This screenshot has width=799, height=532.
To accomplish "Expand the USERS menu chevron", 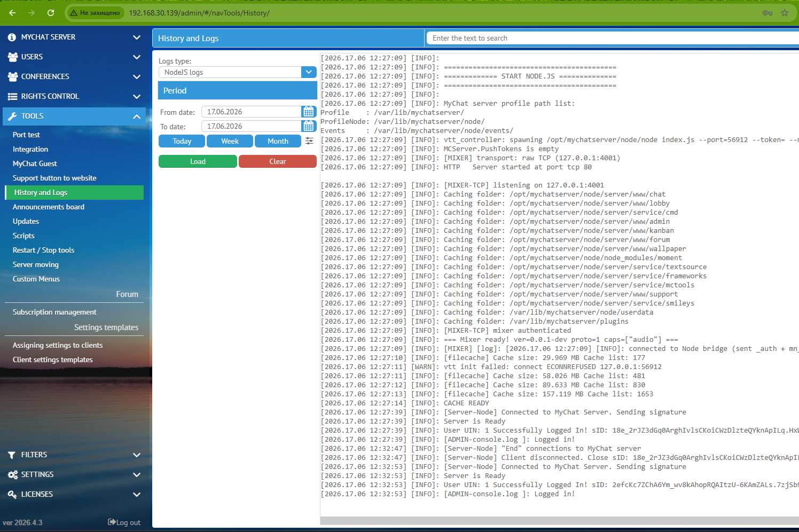I will click(x=137, y=57).
